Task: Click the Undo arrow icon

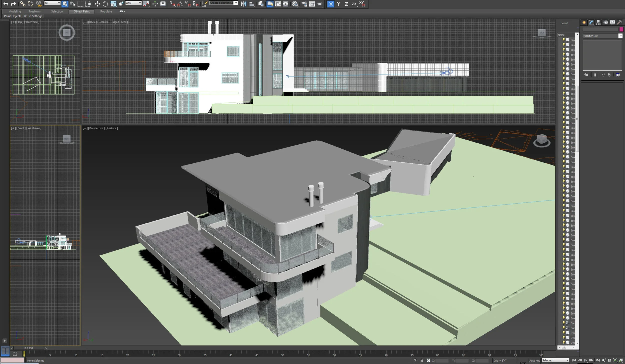Action: point(5,4)
